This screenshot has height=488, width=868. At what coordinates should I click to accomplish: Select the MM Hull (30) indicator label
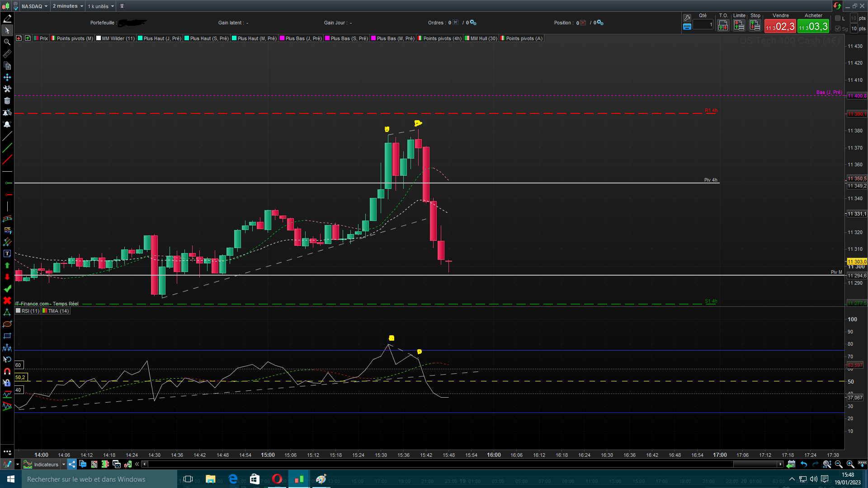483,38
